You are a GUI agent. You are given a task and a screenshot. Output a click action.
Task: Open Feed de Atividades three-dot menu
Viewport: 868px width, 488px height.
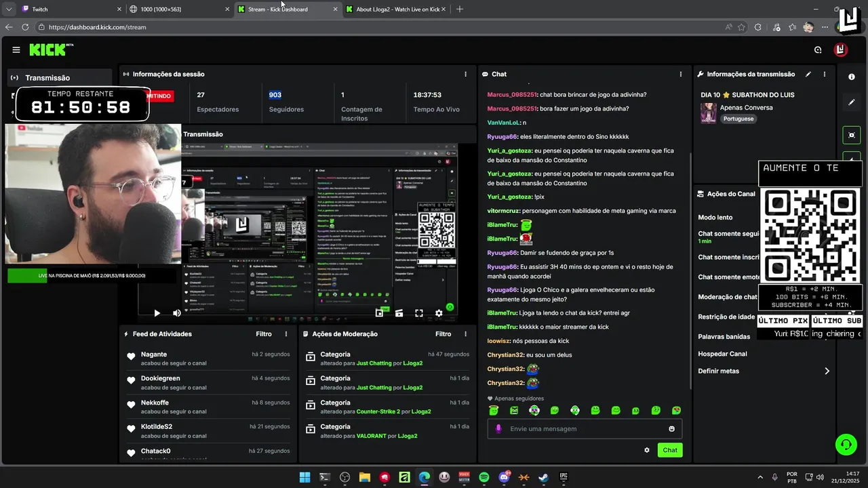(x=286, y=334)
